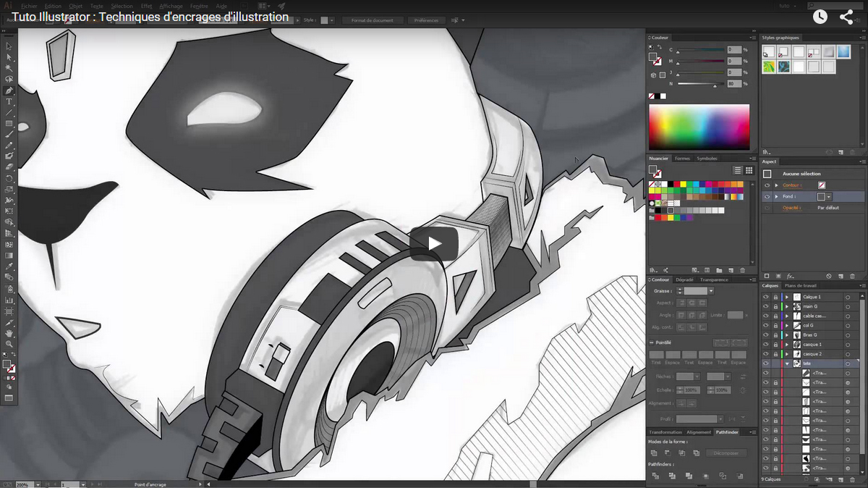The width and height of the screenshot is (868, 488).
Task: Toggle lock on the Bras G layer
Action: 775,335
